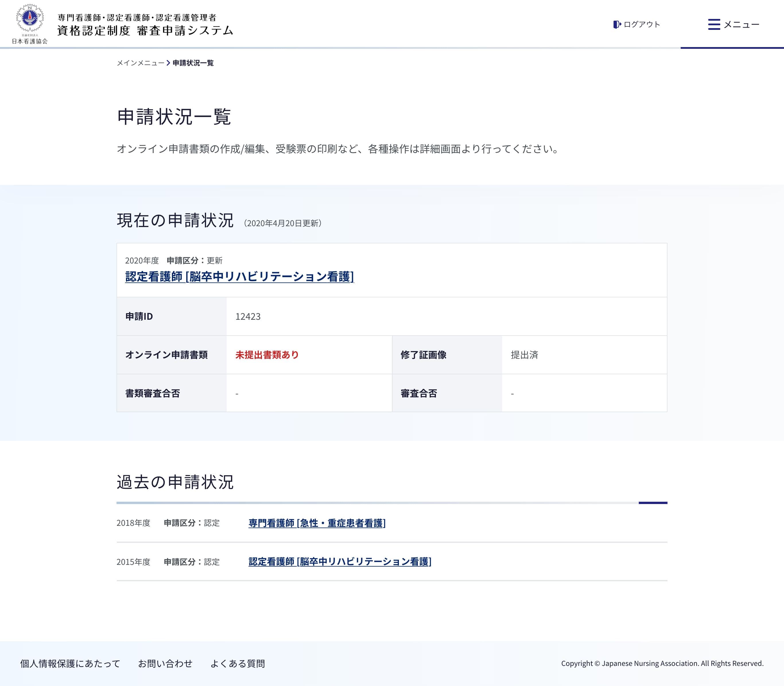Click the 審査合否 result cell showing dash
The width and height of the screenshot is (784, 686).
point(512,393)
